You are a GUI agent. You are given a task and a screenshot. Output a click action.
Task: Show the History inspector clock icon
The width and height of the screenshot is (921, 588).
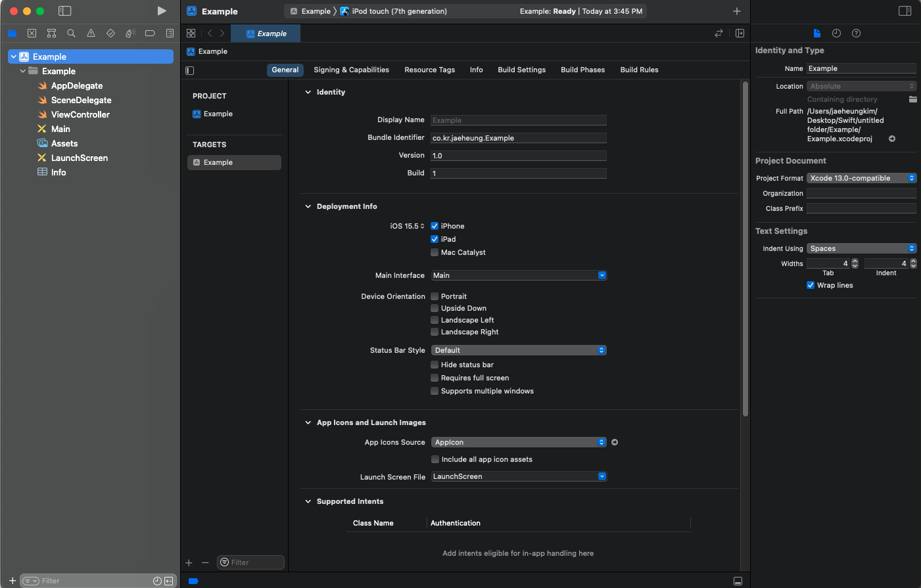tap(836, 33)
